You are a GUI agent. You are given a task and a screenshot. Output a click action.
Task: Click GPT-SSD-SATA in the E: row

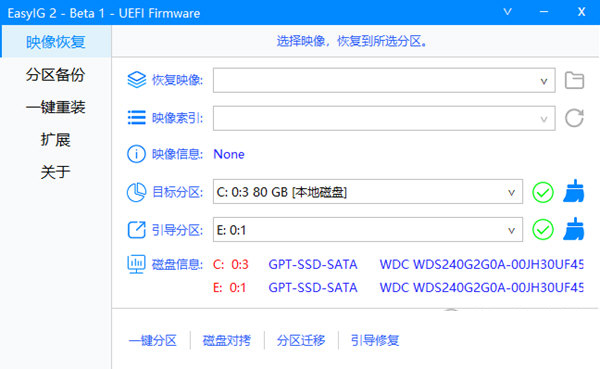pyautogui.click(x=313, y=287)
